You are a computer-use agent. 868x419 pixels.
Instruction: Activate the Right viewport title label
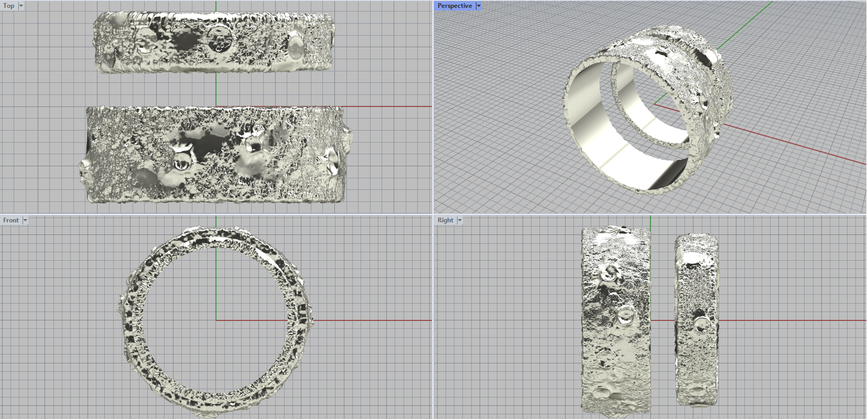click(x=445, y=220)
